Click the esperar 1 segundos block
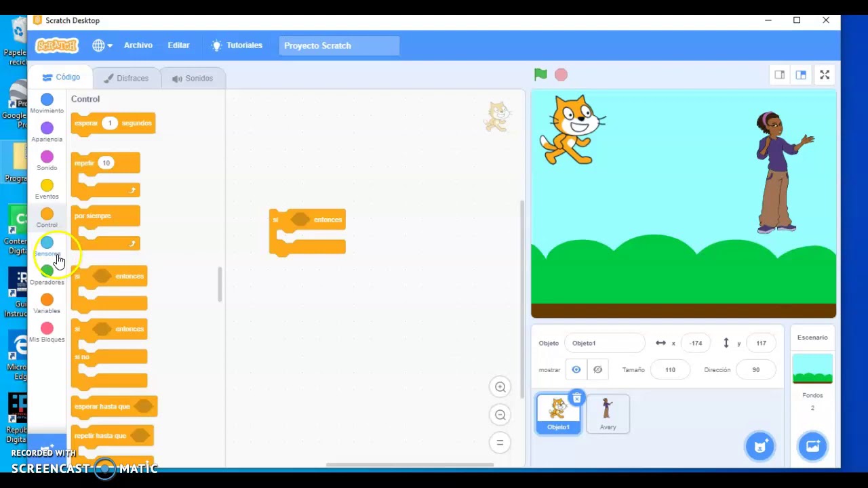Viewport: 868px width, 488px height. click(x=113, y=123)
